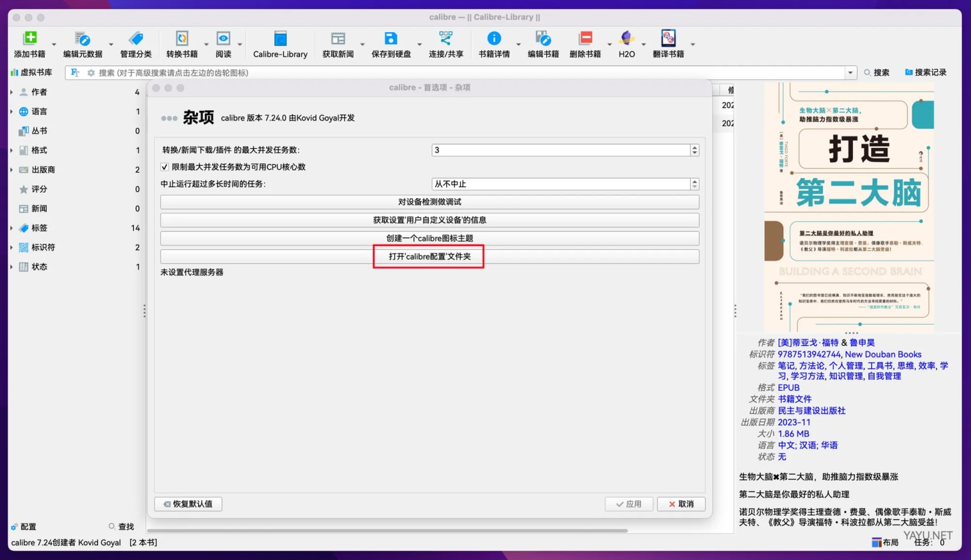Click the three-dot back icon beside 杂项 heading
This screenshot has height=560, width=971.
tap(169, 118)
